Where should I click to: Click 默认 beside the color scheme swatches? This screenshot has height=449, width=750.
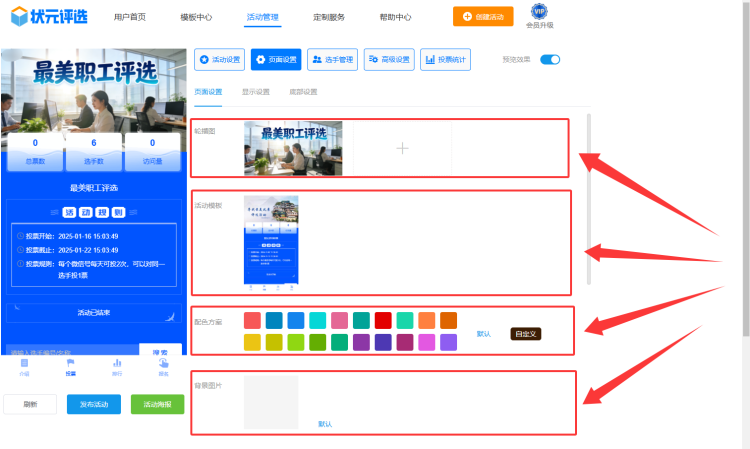click(x=484, y=334)
